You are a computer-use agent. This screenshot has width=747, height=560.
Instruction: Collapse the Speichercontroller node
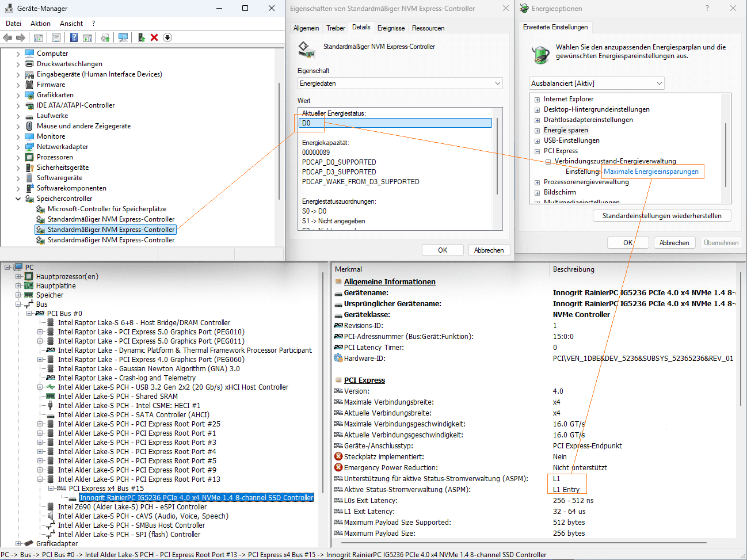[18, 199]
